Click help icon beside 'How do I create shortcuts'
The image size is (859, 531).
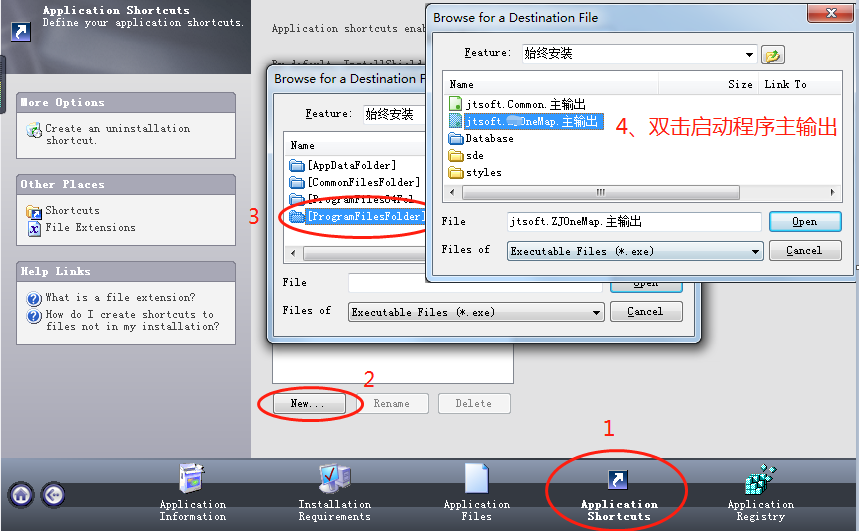pyautogui.click(x=34, y=316)
